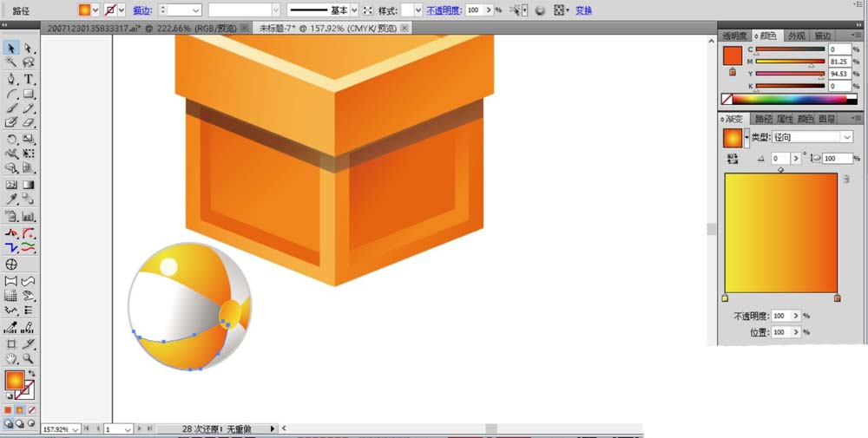
Task: Select the Arc/Line segment tool
Action: tap(11, 94)
